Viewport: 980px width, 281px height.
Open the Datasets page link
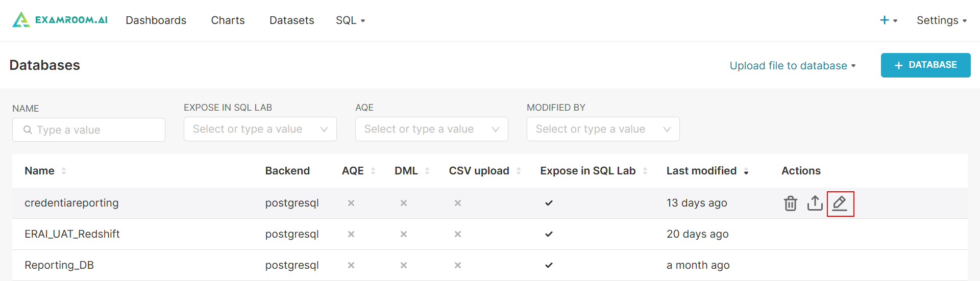click(x=291, y=20)
